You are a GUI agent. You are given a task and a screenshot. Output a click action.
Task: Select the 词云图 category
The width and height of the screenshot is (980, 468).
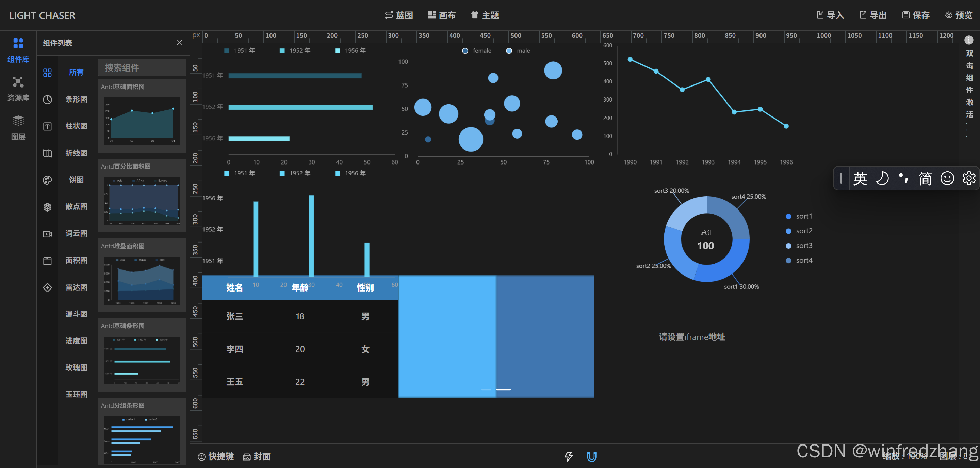76,234
